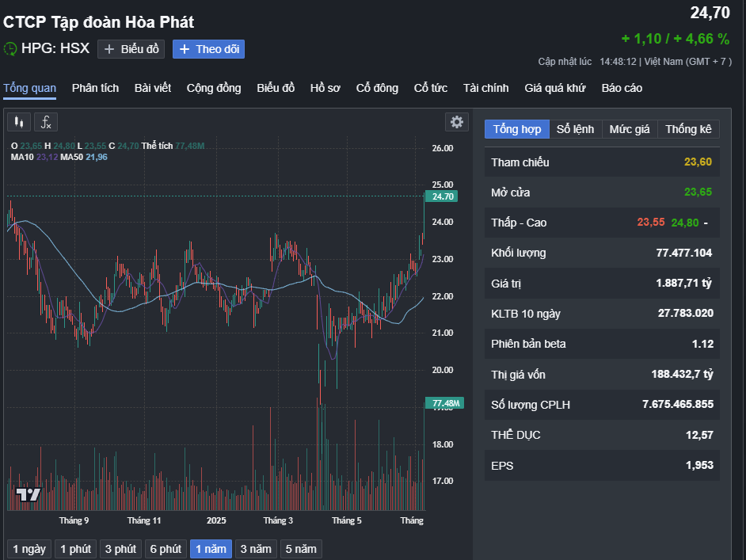Open the Báo cáo tab

pos(622,88)
